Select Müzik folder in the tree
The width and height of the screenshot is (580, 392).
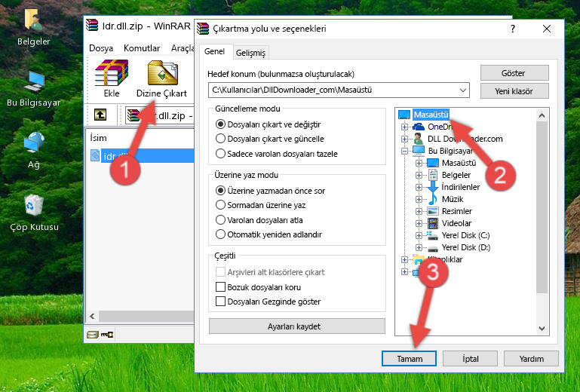click(453, 199)
